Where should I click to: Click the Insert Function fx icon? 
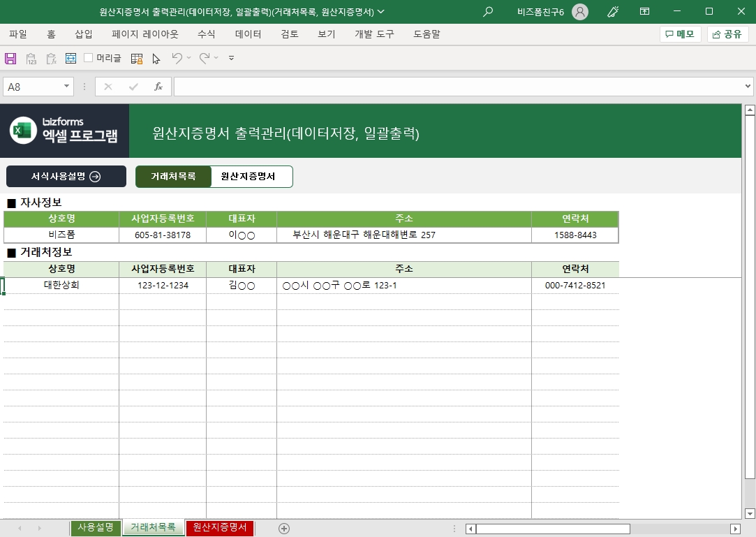158,87
